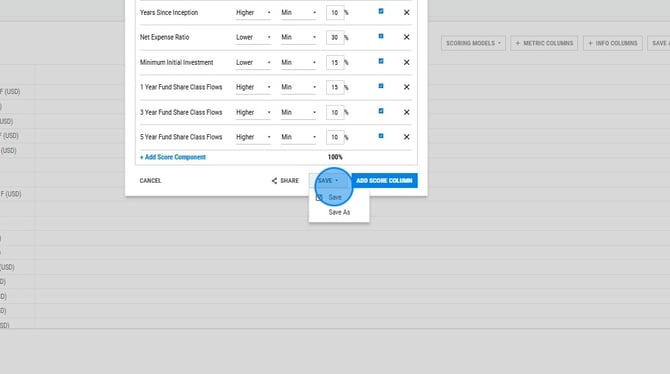Screen dimensions: 670x374
Task: Remove the 5 Year Fund Share Class Flows component
Action: [406, 137]
